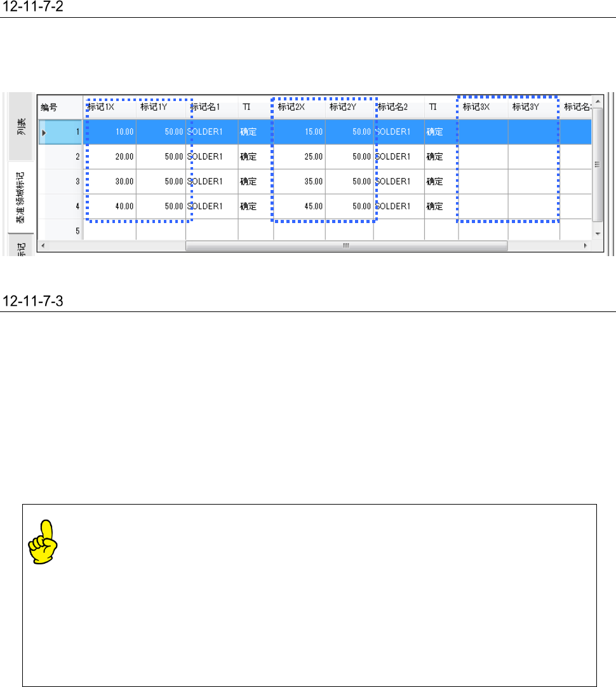
Task: Click the 20.00 cell in 标记1X
Action: click(x=109, y=157)
